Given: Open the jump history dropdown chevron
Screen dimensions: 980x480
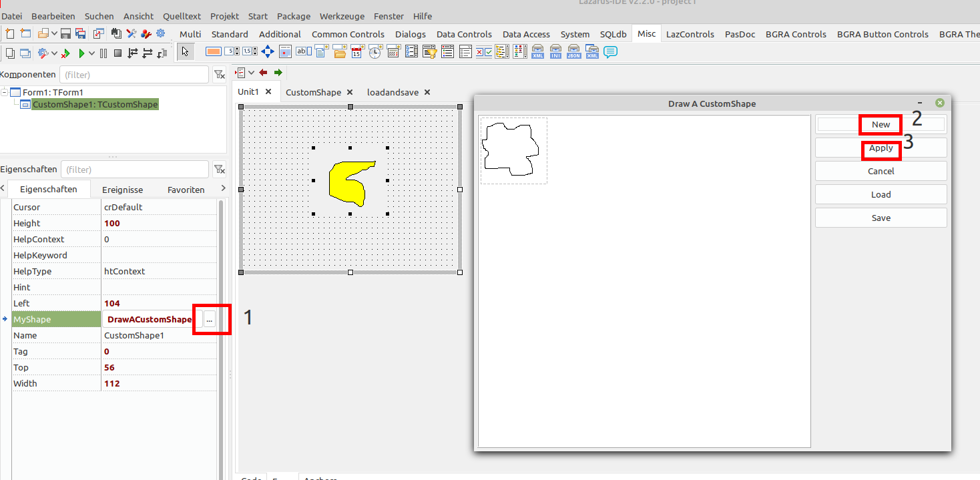Looking at the screenshot, I should click(x=252, y=72).
